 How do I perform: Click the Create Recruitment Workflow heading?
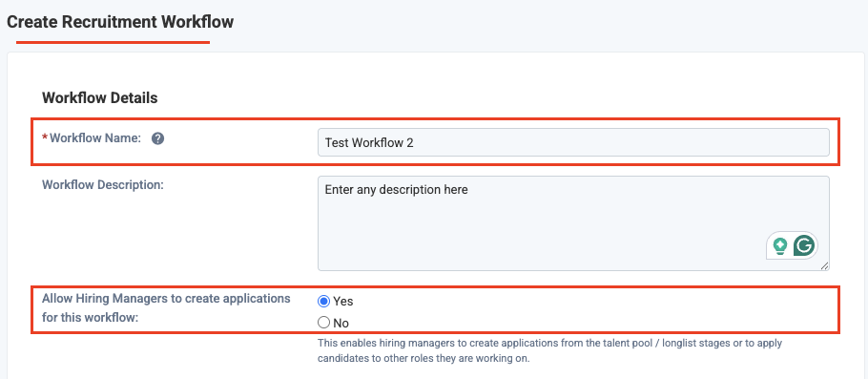coord(120,22)
